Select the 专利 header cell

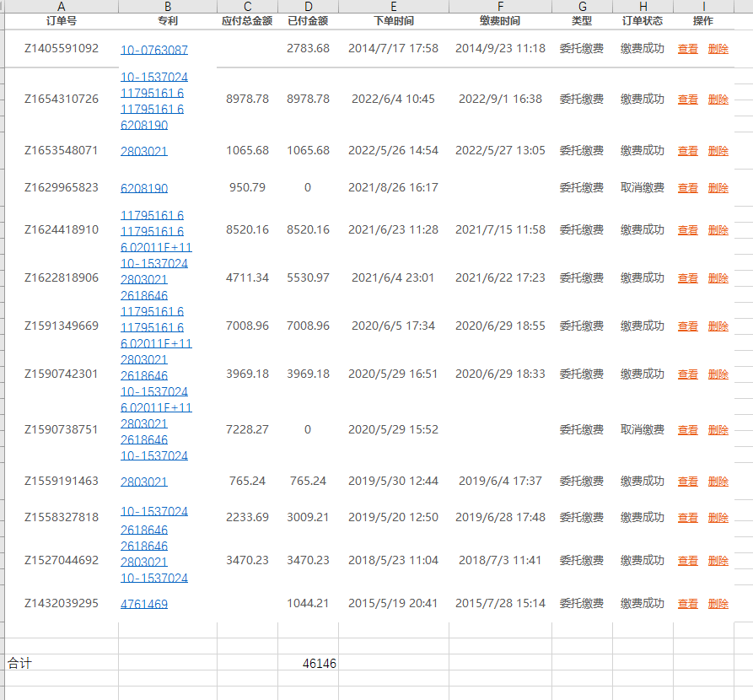click(x=168, y=21)
